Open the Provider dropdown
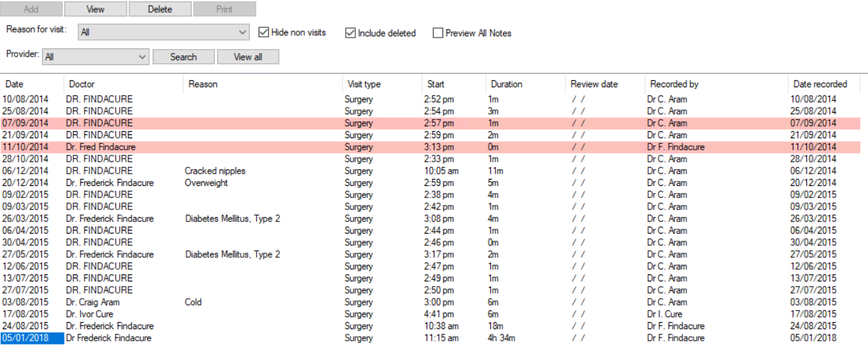 [x=96, y=57]
